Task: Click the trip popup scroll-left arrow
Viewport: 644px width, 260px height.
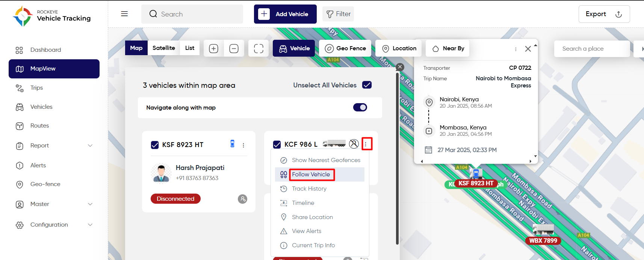Action: 422,161
